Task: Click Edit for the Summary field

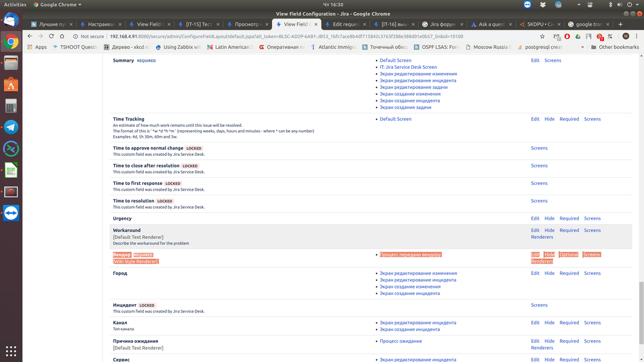Action: coord(535,61)
